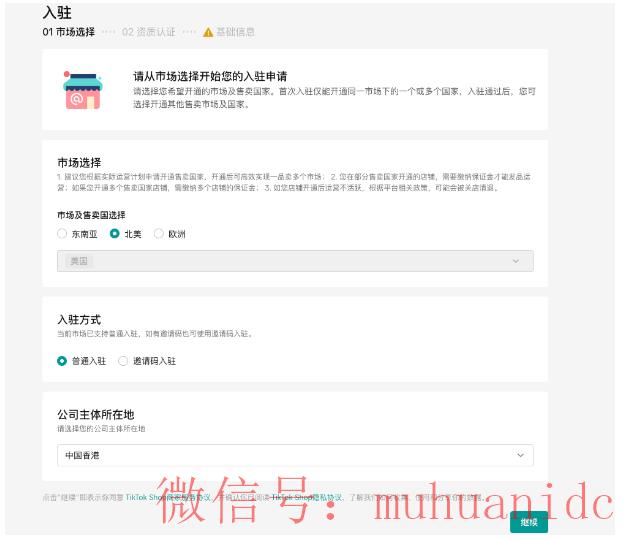Open the 美国 selling country dropdown
Image resolution: width=629 pixels, height=540 pixels.
[295, 261]
